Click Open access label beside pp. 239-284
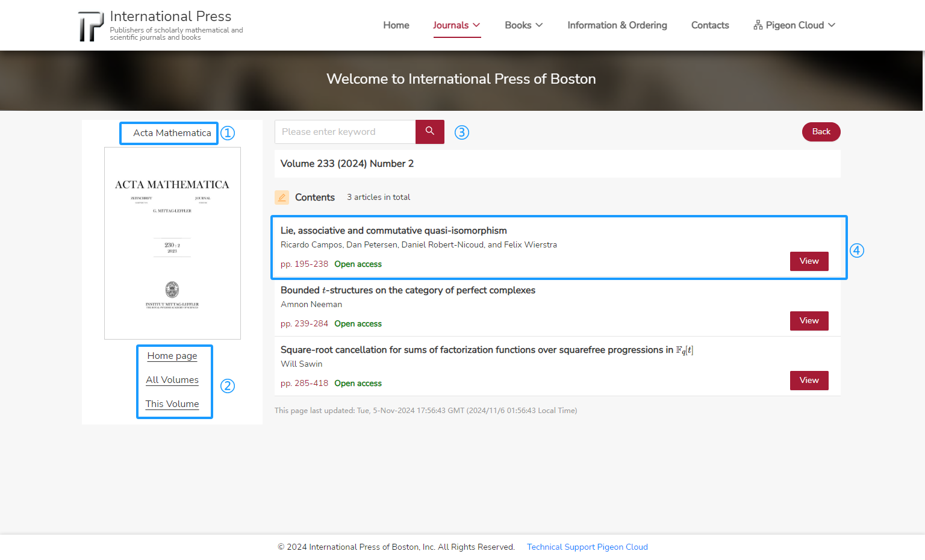925x560 pixels. [x=358, y=324]
